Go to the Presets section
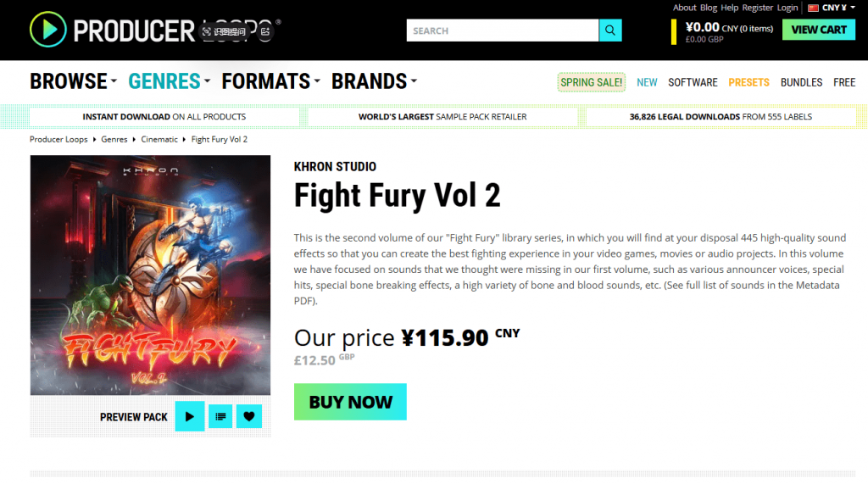Viewport: 868px width, 484px height. tap(748, 82)
